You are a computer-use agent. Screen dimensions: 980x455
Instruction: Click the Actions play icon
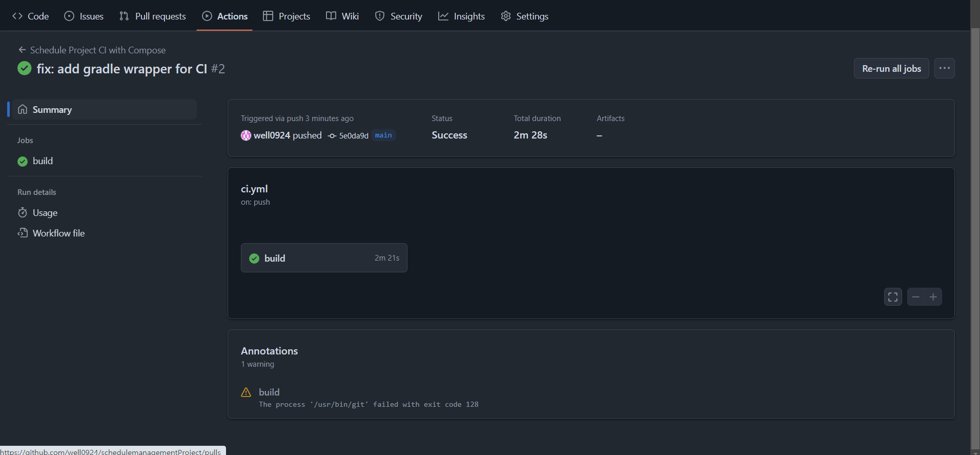207,16
